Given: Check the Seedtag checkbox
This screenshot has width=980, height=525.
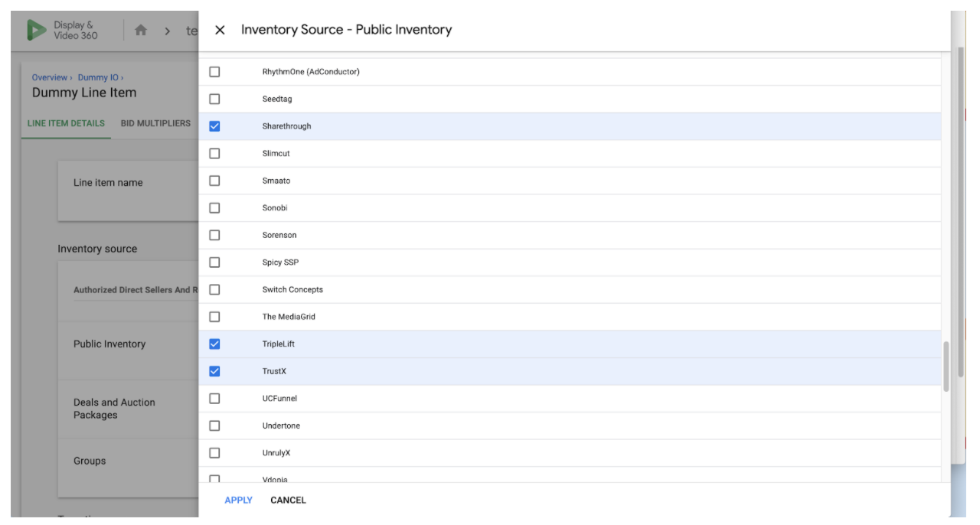Looking at the screenshot, I should click(x=214, y=99).
